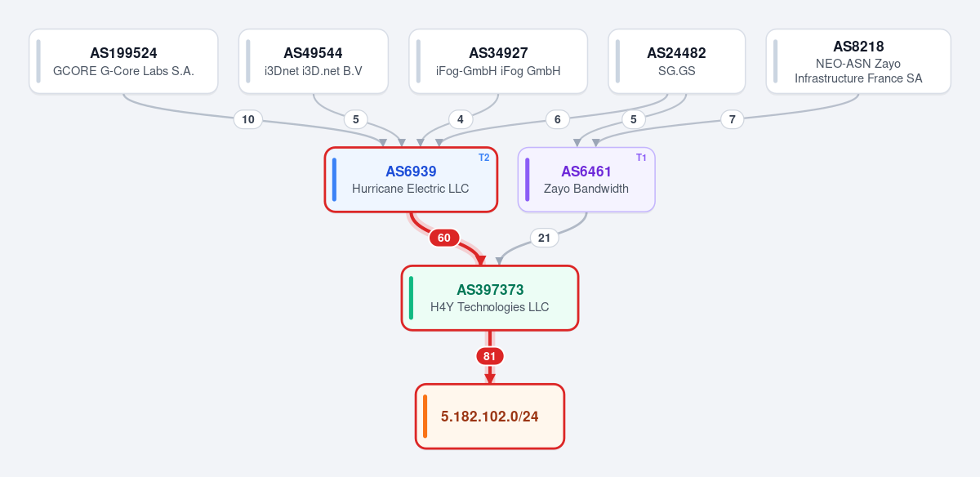This screenshot has height=477, width=980.
Task: Click the AS34927 iFog GmbH node
Action: (498, 61)
